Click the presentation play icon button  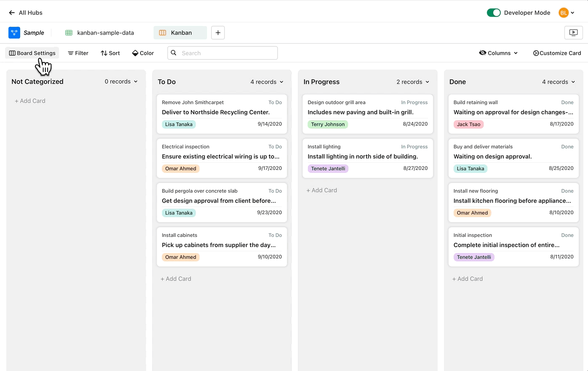point(573,32)
